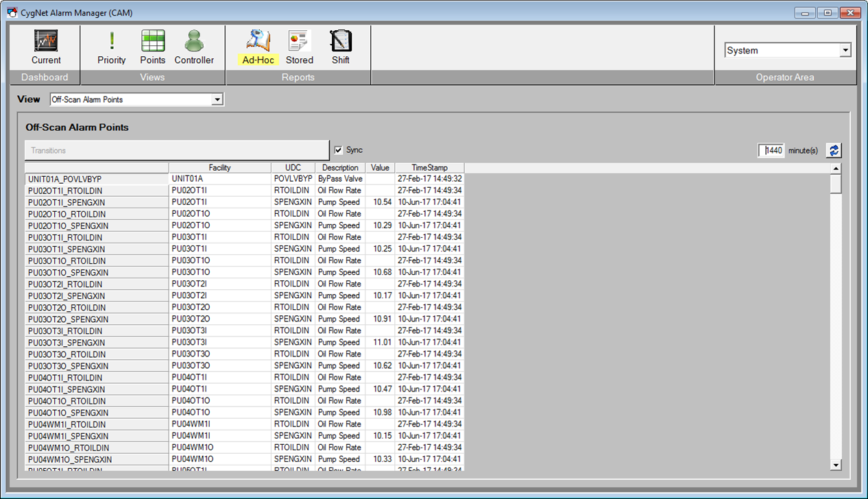
Task: Select row PU03OT3O_RTOILDIN
Action: (97, 354)
